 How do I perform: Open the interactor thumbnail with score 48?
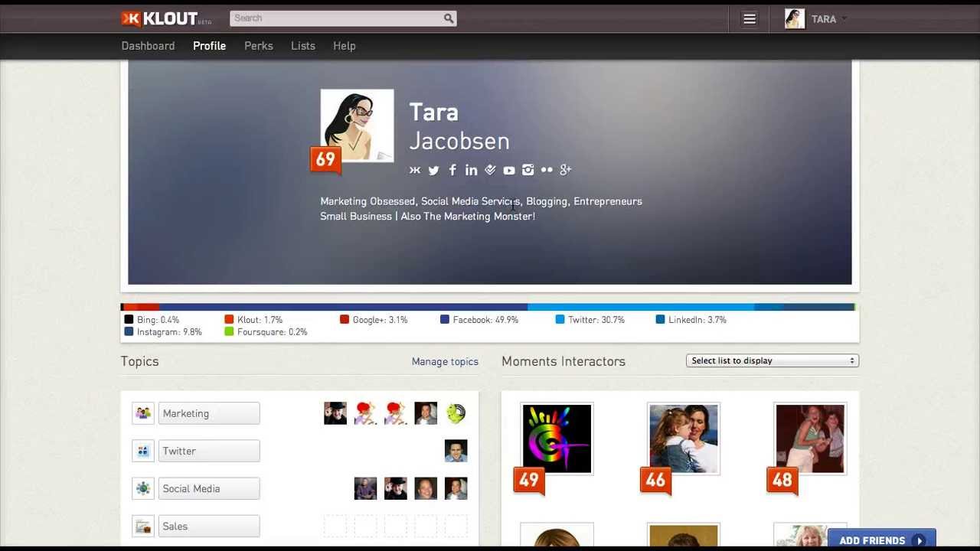810,439
